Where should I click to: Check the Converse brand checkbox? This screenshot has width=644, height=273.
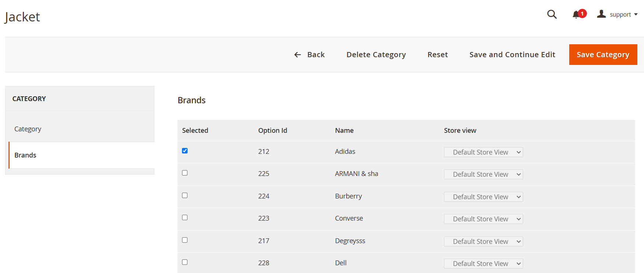point(185,218)
